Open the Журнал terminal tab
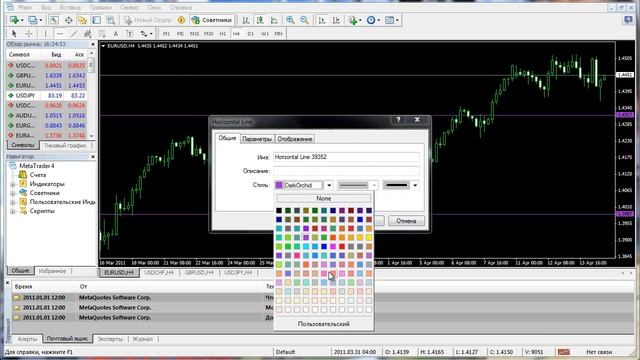Viewport: 640px width, 360px height. click(x=142, y=339)
